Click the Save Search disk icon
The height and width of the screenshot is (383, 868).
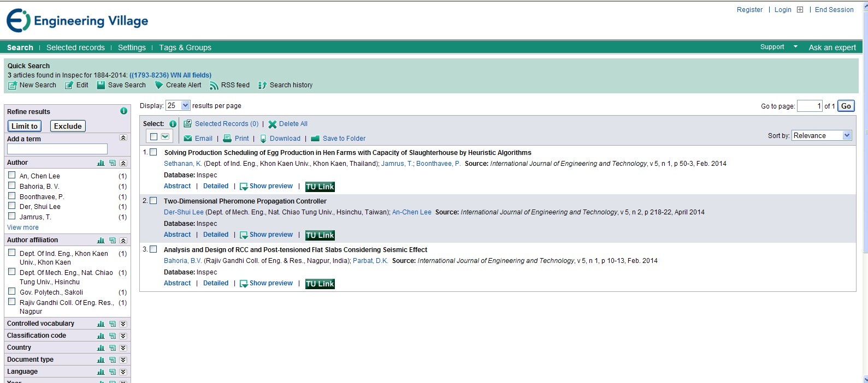point(101,85)
